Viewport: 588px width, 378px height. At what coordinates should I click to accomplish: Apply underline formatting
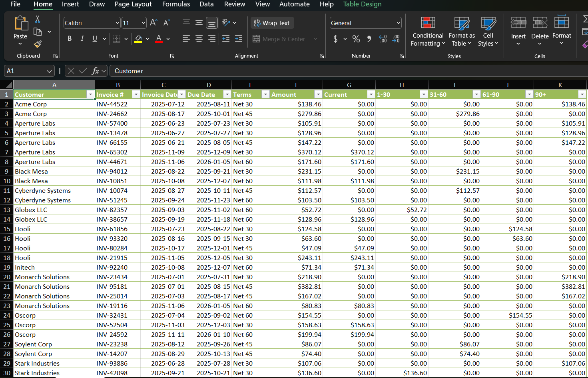[x=95, y=38]
